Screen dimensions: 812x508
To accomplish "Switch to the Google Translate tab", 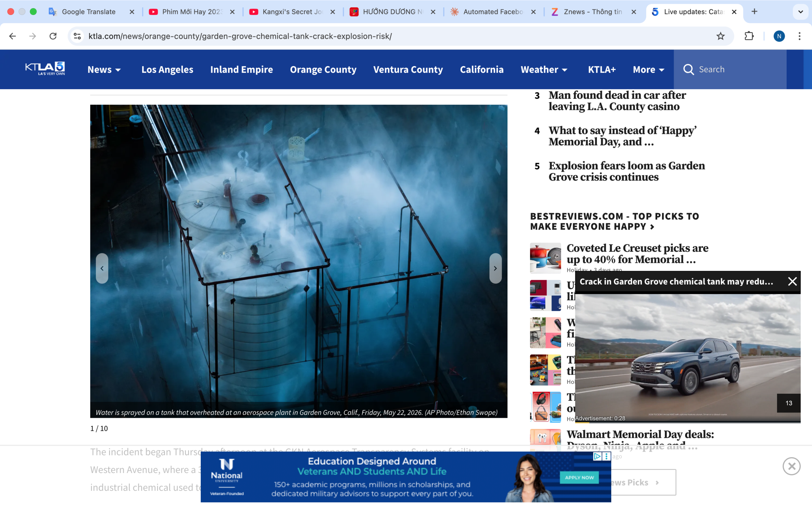I will coord(88,12).
